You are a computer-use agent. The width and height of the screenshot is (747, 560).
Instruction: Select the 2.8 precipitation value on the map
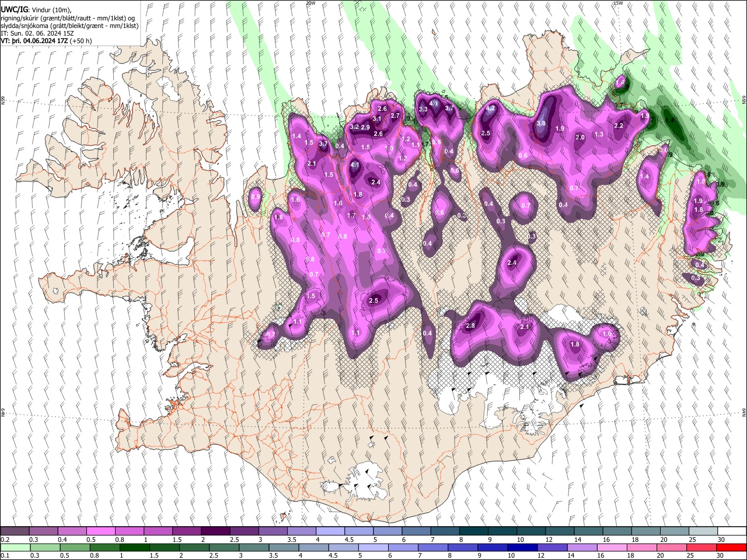click(470, 325)
